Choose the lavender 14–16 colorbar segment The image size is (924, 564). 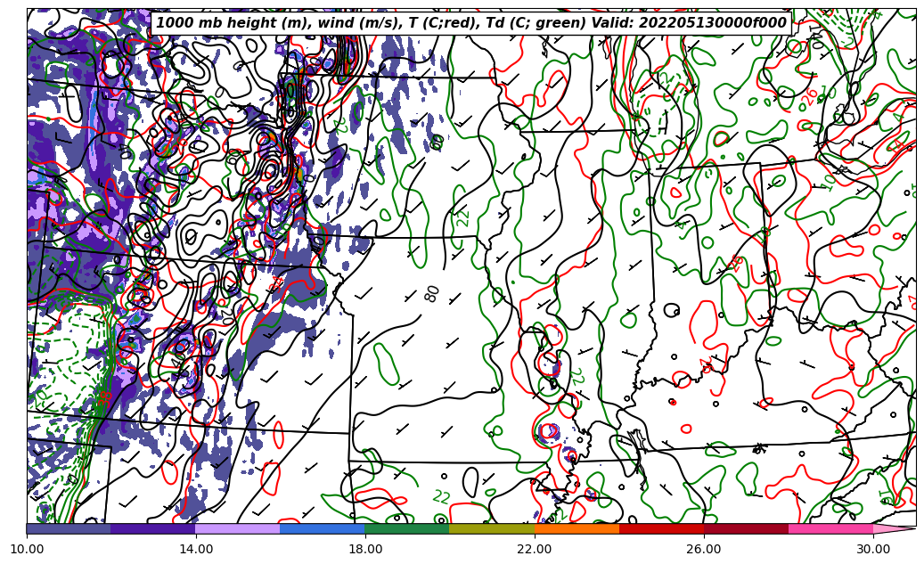coord(238,528)
